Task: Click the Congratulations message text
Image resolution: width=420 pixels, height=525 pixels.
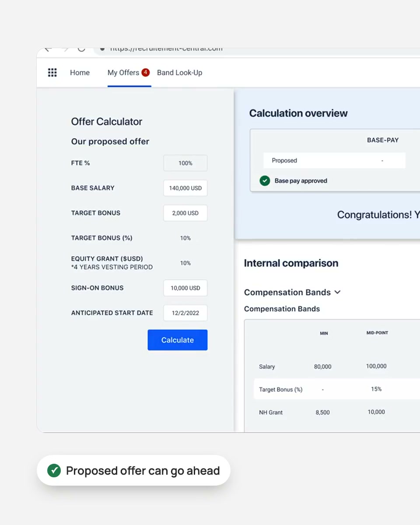Action: [378, 215]
